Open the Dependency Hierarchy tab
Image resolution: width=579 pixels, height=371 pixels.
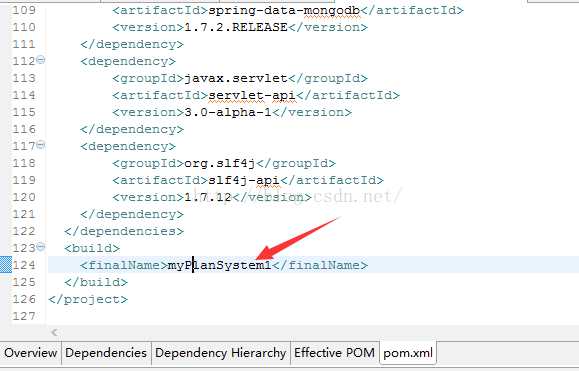[x=220, y=353]
